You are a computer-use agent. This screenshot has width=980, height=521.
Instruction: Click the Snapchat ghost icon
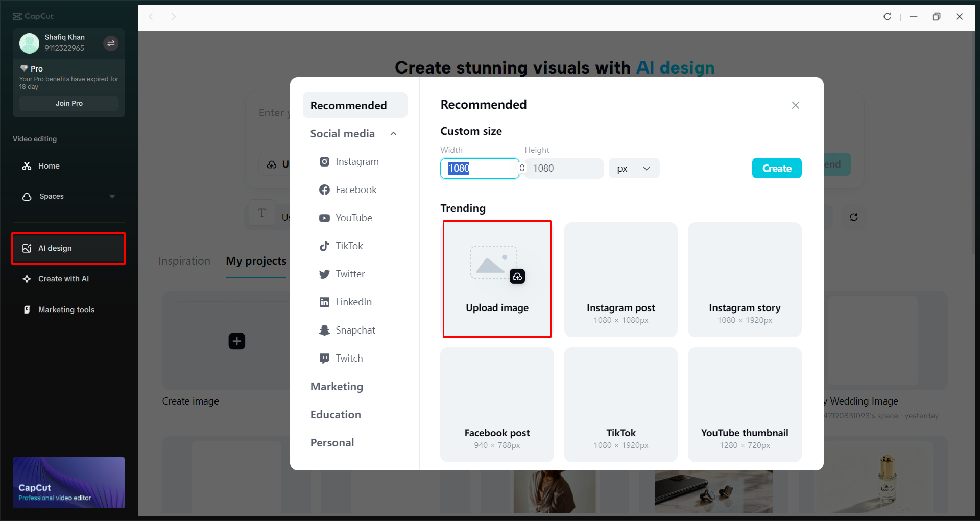pyautogui.click(x=325, y=330)
